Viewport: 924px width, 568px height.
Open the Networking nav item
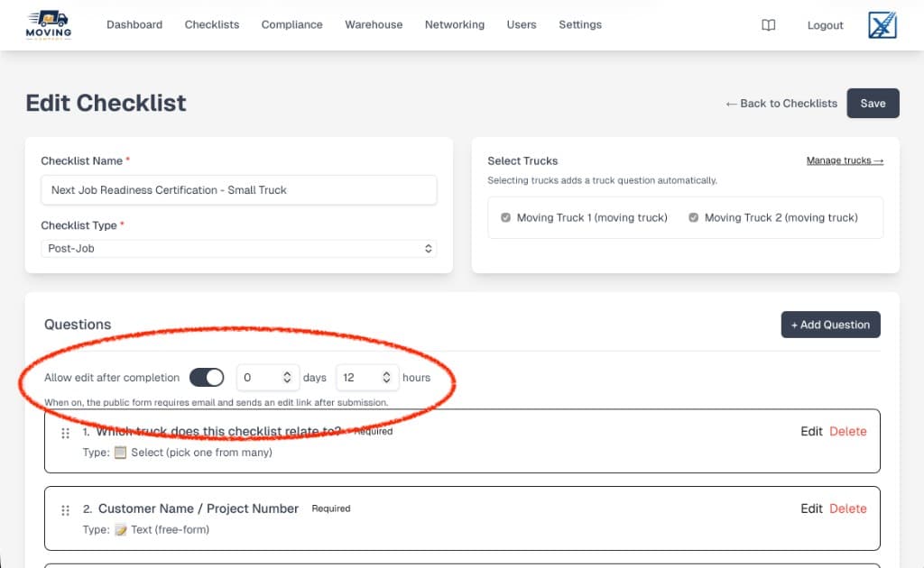[455, 24]
